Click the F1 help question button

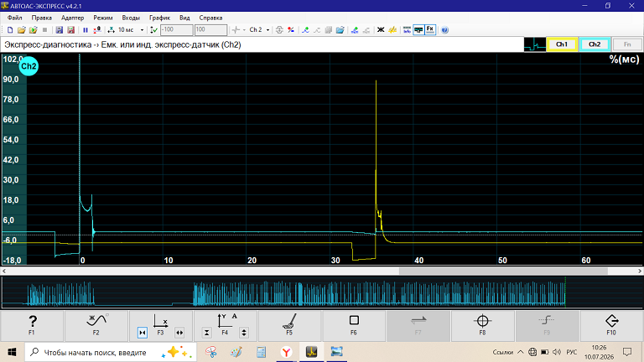32,325
